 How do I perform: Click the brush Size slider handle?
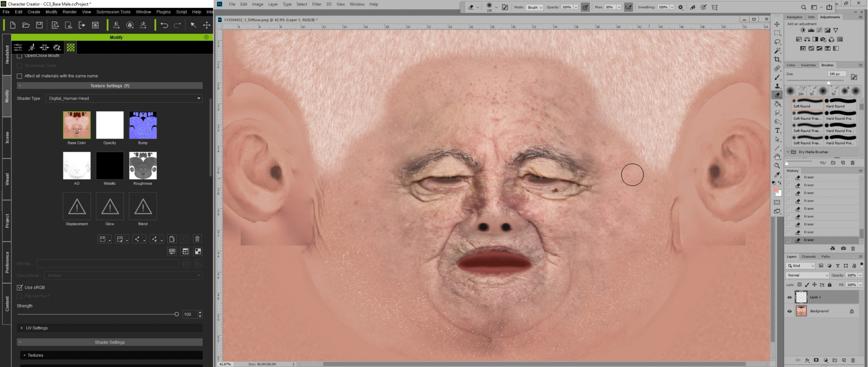(x=828, y=82)
